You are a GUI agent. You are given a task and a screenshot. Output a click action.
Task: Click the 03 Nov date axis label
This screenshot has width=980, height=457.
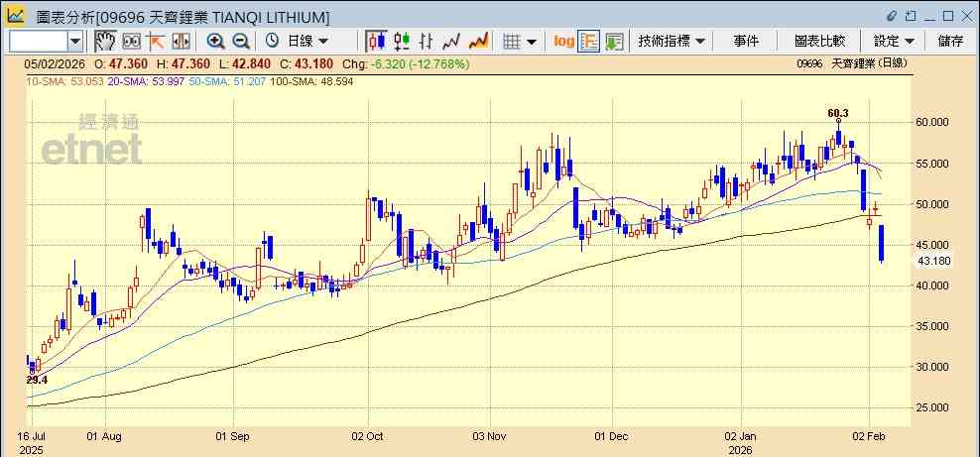tap(491, 436)
